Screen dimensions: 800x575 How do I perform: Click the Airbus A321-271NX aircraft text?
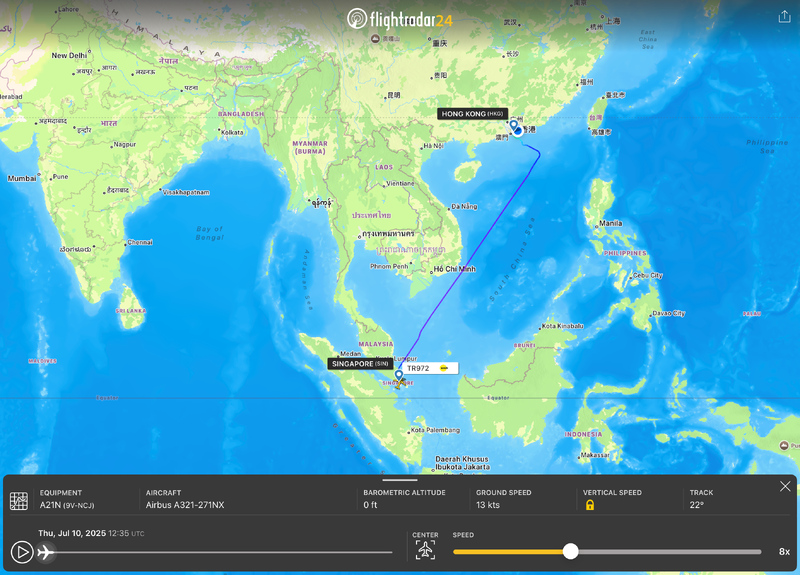coord(185,505)
